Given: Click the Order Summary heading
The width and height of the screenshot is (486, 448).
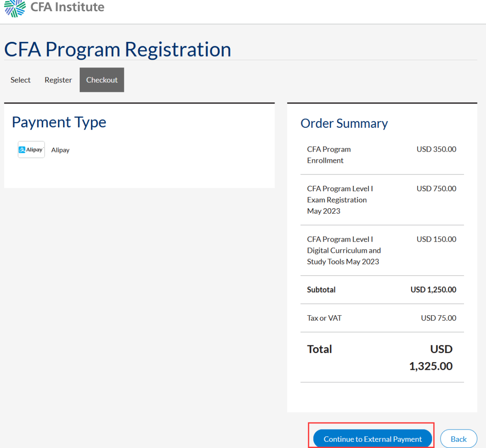Looking at the screenshot, I should coord(344,123).
